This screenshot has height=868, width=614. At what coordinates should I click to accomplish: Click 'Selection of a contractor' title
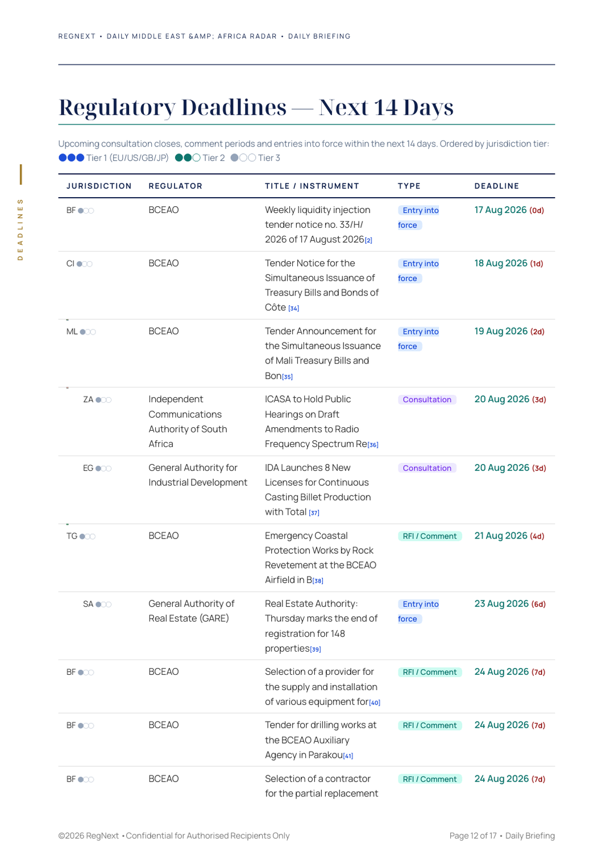321,786
